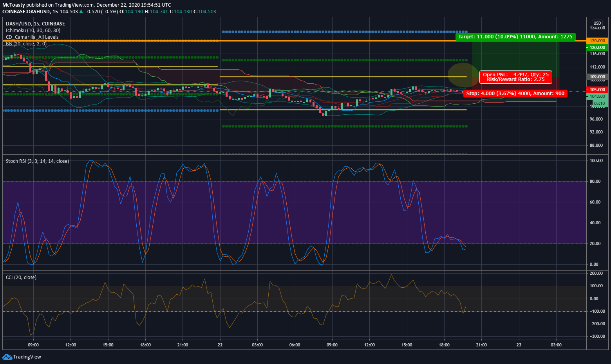This screenshot has height=364, width=611.
Task: Open the McToasty publisher name
Action: point(14,5)
